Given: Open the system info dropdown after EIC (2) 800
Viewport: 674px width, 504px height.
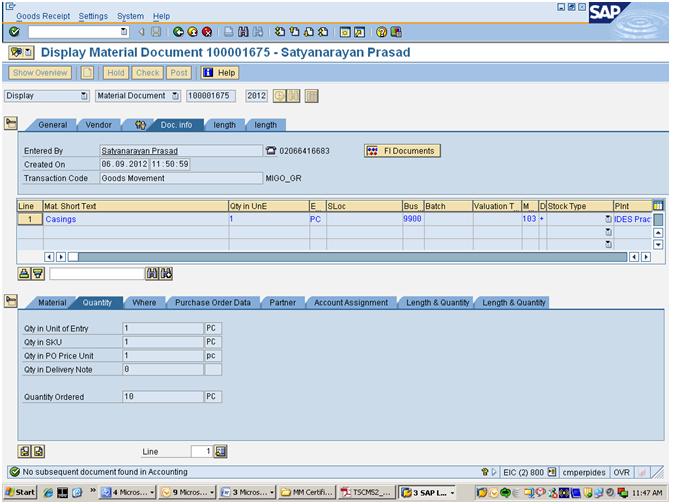Looking at the screenshot, I should (x=552, y=472).
